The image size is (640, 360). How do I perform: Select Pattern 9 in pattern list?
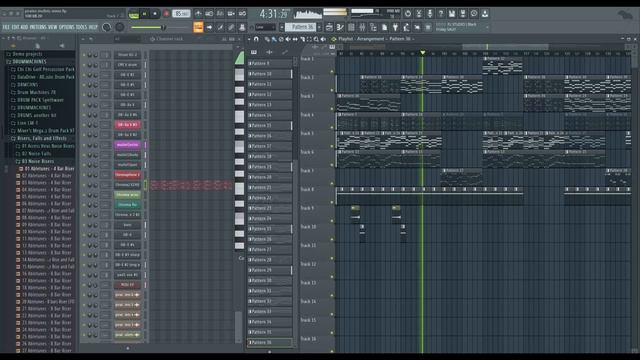point(270,63)
